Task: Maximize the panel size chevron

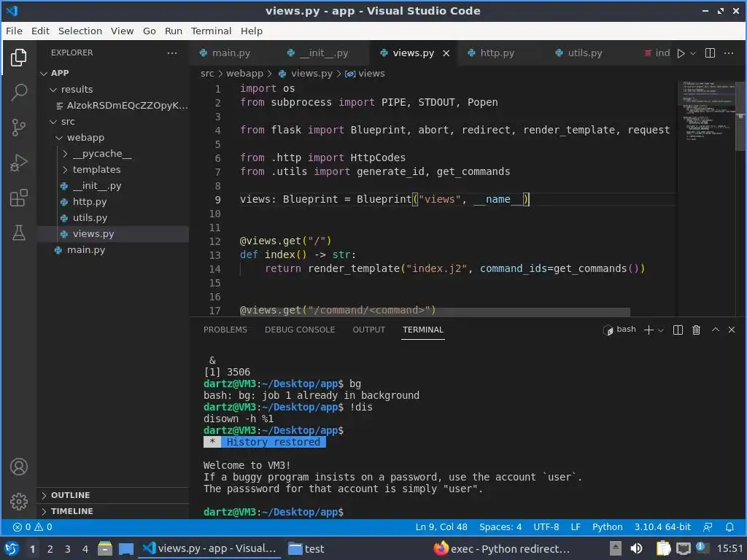Action: [x=715, y=330]
